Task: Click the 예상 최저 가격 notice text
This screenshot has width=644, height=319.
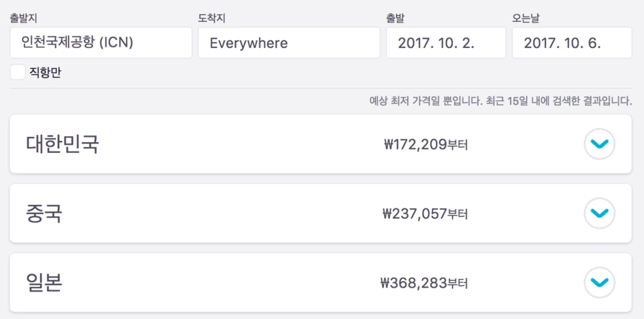Action: pos(500,101)
